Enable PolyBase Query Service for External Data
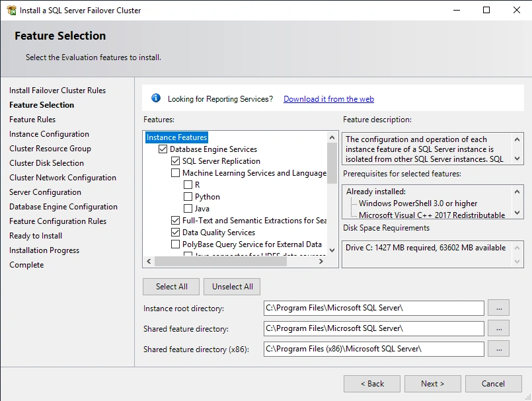Screen dimensions: 532x401 click(175, 244)
